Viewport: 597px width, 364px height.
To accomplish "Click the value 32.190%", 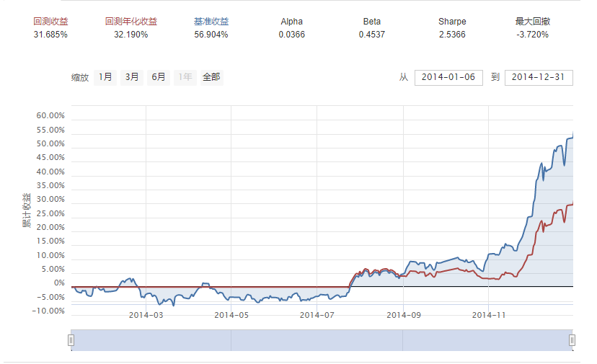I will pyautogui.click(x=131, y=35).
